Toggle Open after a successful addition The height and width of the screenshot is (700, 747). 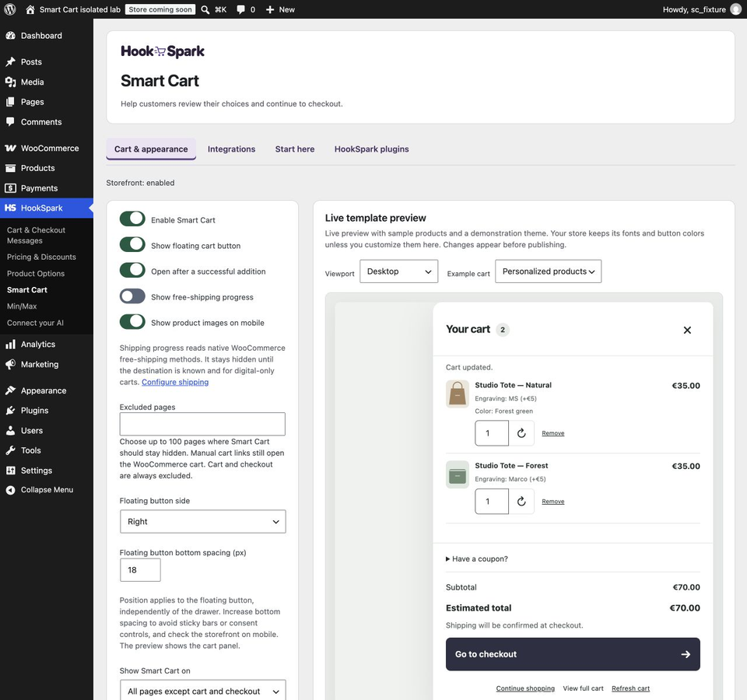point(132,271)
